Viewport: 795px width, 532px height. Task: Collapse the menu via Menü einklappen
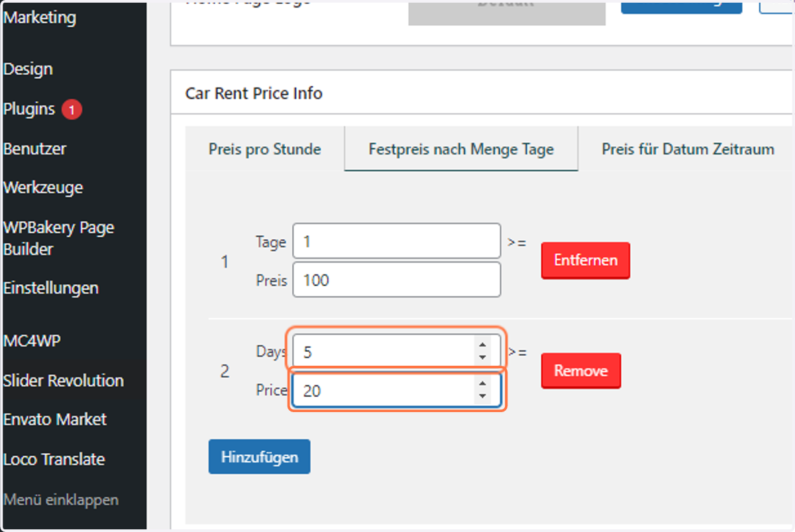[61, 500]
